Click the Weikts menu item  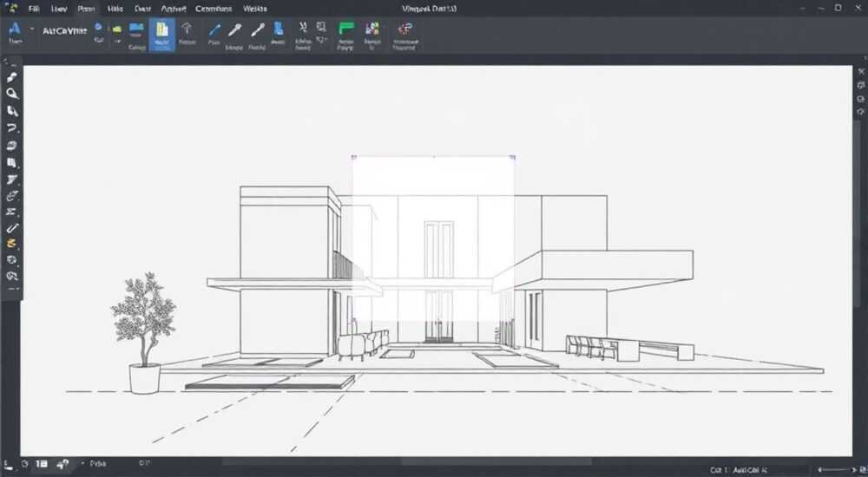pyautogui.click(x=254, y=9)
